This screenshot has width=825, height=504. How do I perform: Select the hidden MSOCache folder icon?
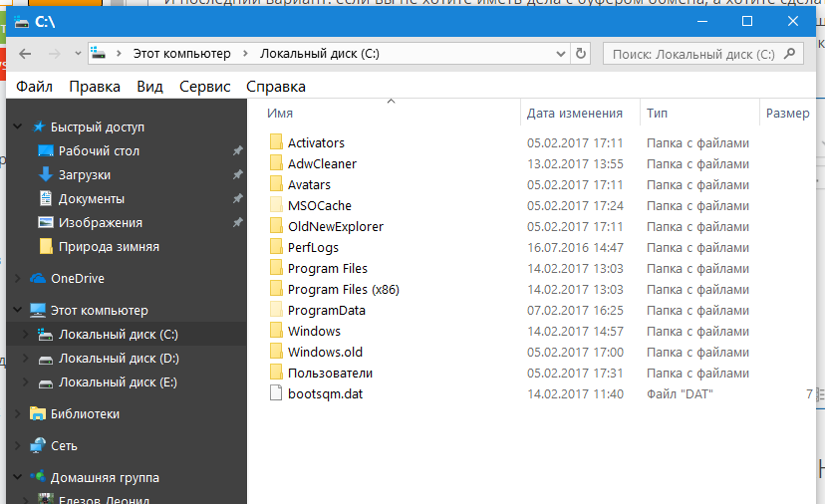276,205
